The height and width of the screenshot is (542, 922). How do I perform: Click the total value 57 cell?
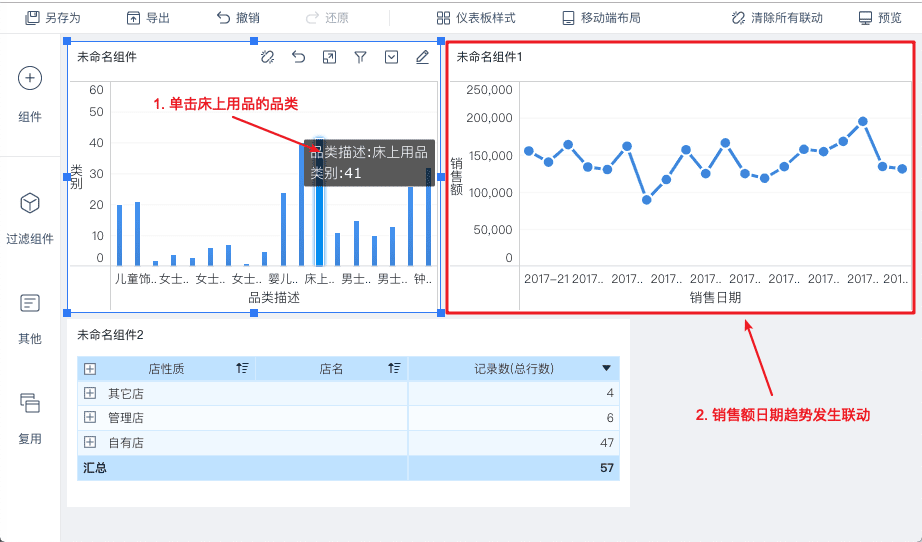pyautogui.click(x=607, y=468)
